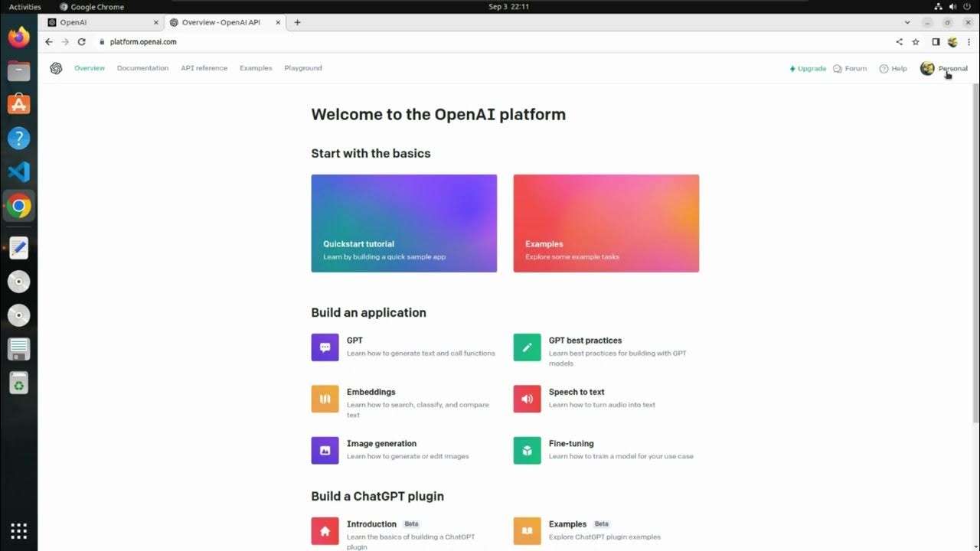Open the API reference nav item
980x551 pixels.
pos(204,68)
